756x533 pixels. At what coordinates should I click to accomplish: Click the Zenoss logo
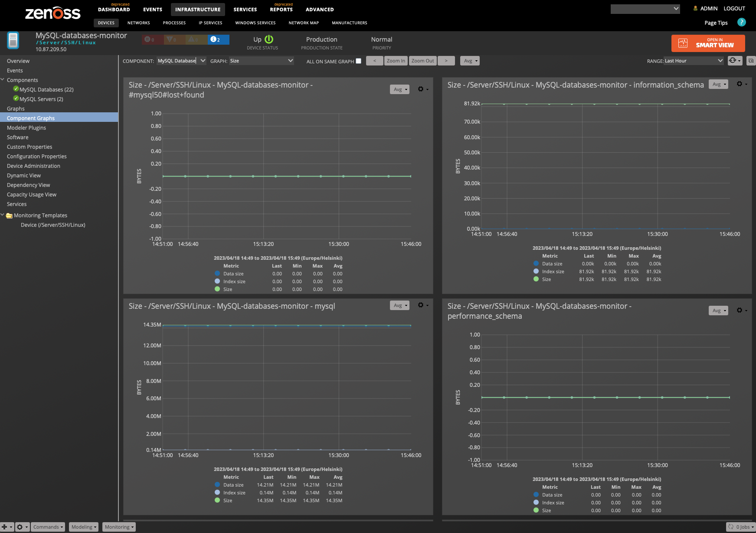(x=53, y=13)
